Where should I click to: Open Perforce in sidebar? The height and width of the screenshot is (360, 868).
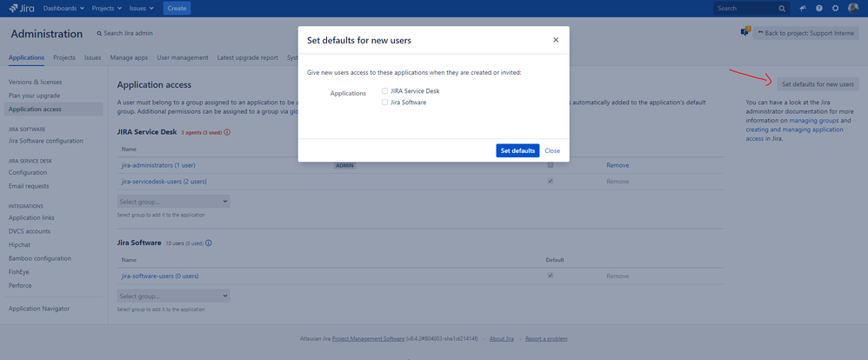click(20, 285)
